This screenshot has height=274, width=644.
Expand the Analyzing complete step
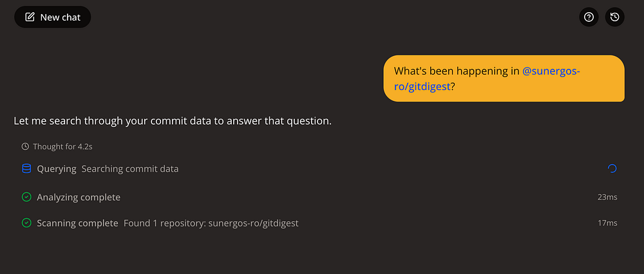[x=319, y=197]
